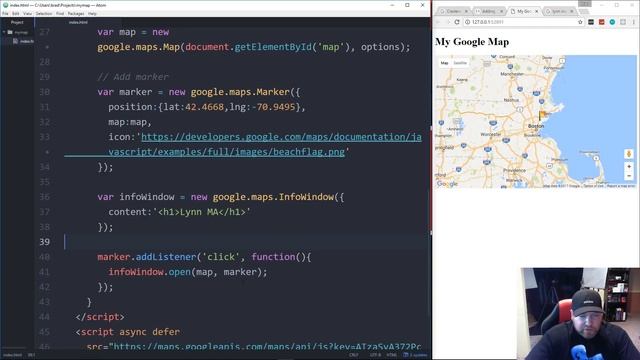Image resolution: width=640 pixels, height=360 pixels.
Task: Open Terms of Use link on map
Action: tap(593, 186)
